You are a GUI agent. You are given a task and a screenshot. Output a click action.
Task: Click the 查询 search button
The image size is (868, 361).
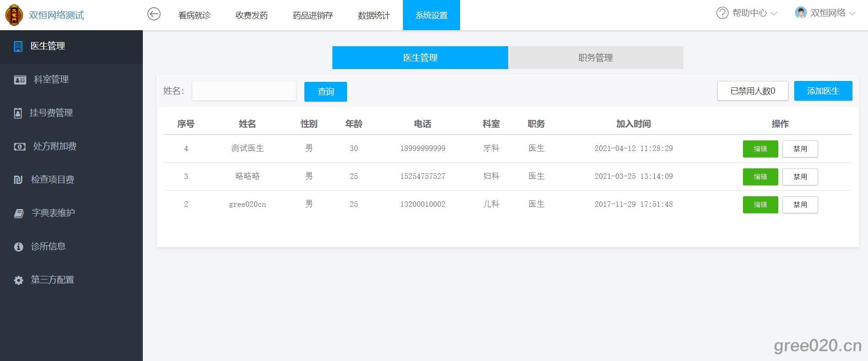point(325,92)
